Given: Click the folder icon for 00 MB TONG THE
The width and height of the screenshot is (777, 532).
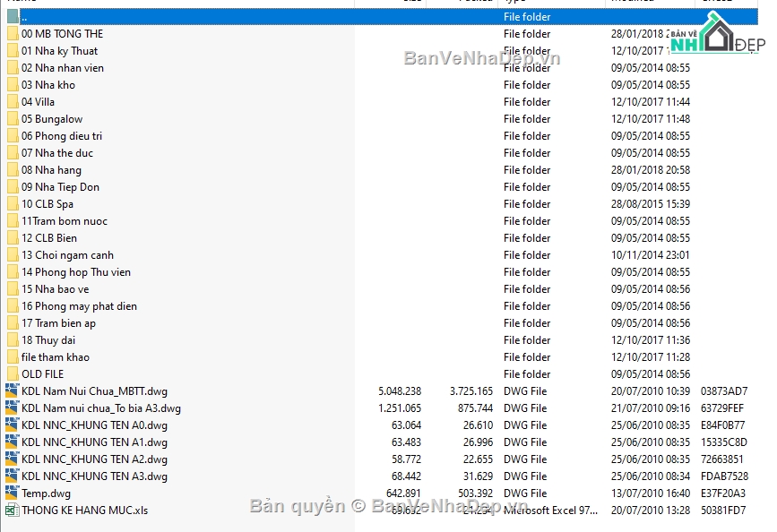Looking at the screenshot, I should [12, 34].
